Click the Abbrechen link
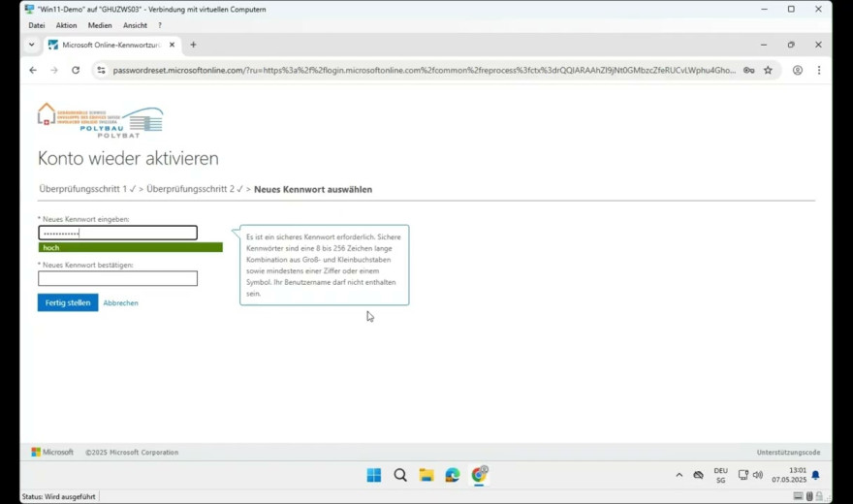This screenshot has height=504, width=853. [x=121, y=303]
